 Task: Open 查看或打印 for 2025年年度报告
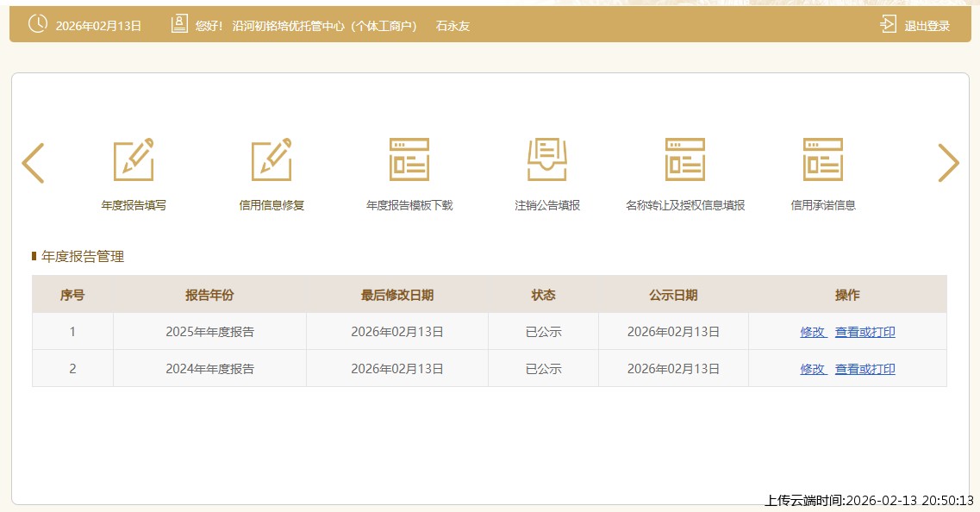(865, 332)
